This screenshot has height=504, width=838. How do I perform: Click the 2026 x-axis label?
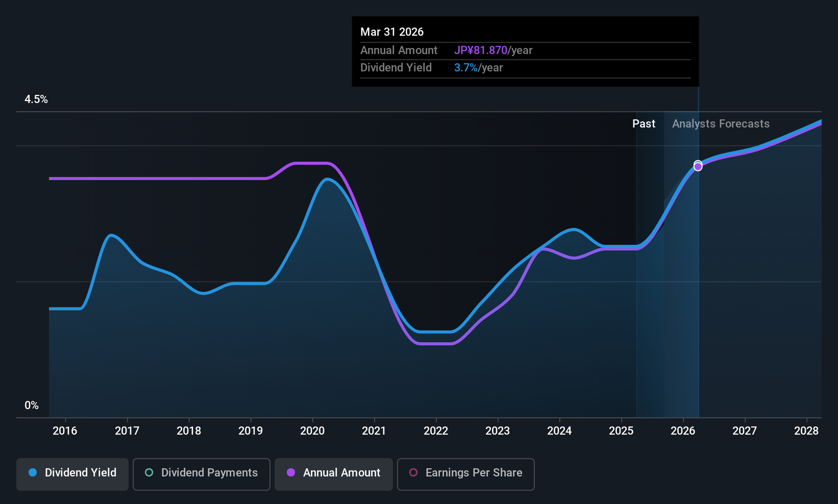point(683,431)
